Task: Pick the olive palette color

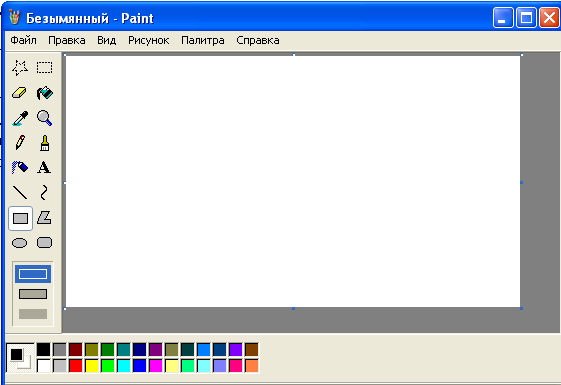Action: point(92,350)
